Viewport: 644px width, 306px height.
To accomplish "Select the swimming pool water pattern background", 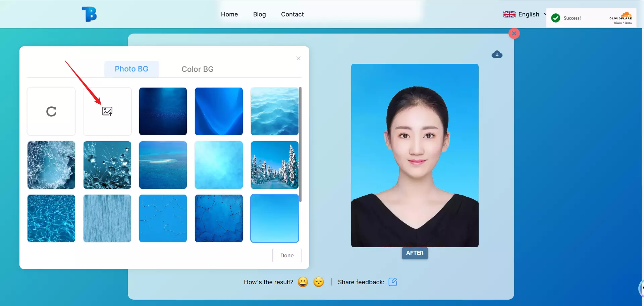I will pyautogui.click(x=51, y=218).
